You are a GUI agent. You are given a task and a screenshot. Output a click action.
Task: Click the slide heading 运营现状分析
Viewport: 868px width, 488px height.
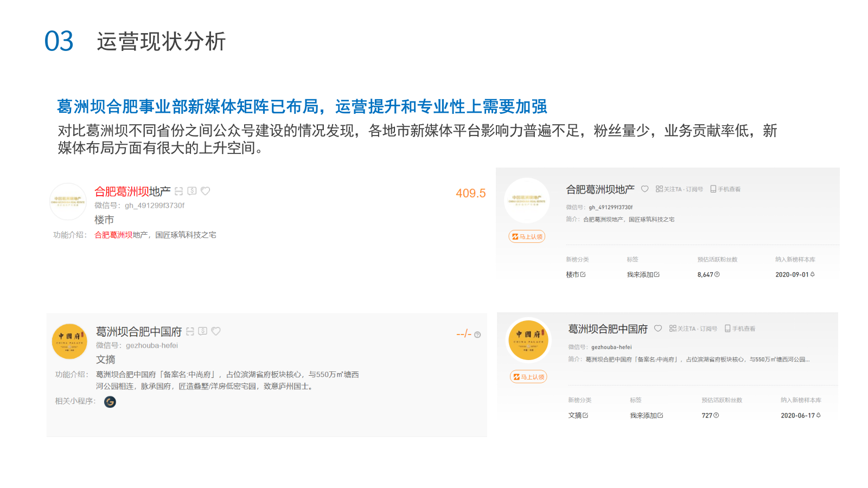click(x=161, y=41)
